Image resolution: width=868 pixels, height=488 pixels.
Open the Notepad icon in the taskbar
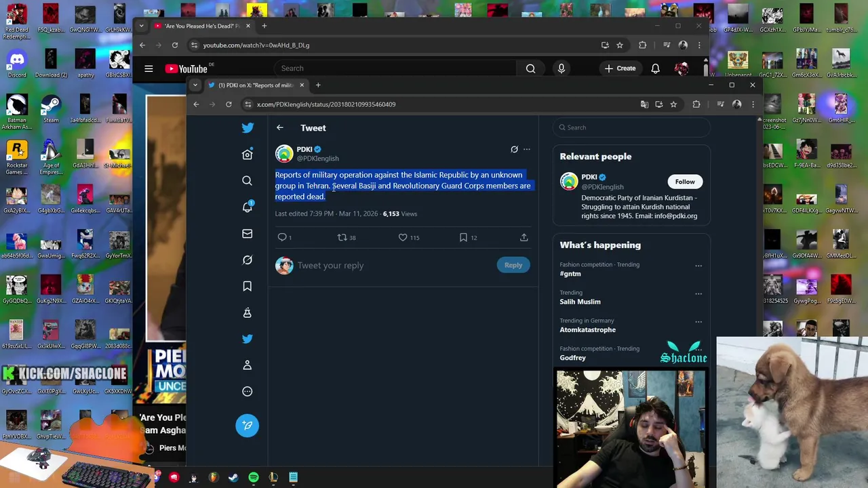tap(293, 478)
